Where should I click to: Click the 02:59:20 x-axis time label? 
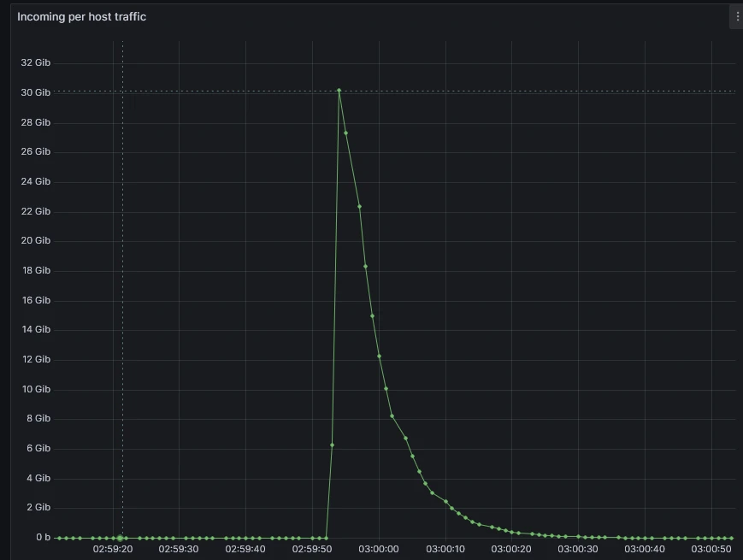click(113, 549)
